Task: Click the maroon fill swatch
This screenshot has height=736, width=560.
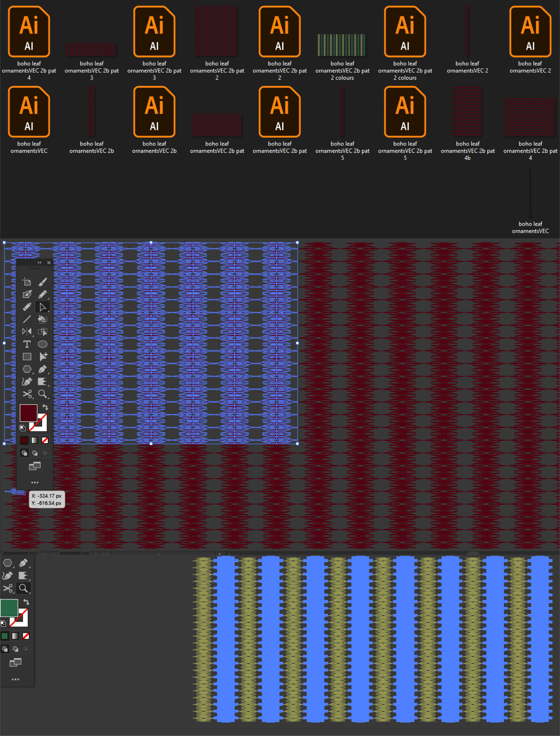Action: pyautogui.click(x=28, y=413)
